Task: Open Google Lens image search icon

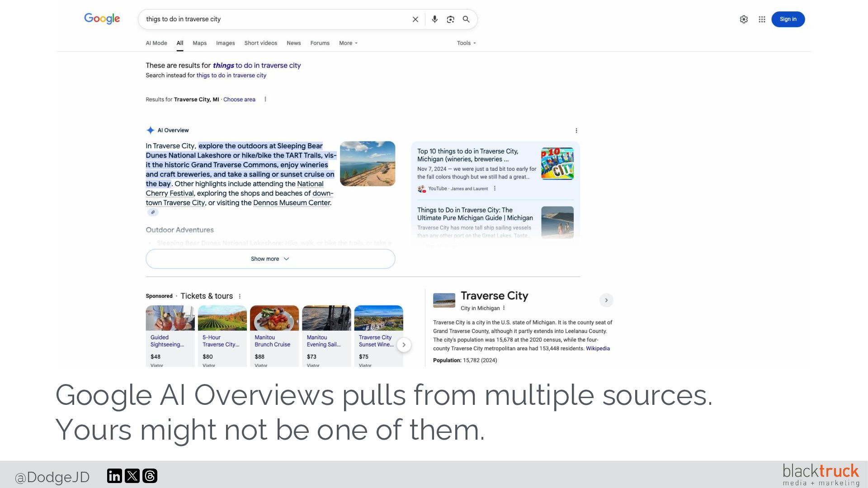Action: point(450,19)
